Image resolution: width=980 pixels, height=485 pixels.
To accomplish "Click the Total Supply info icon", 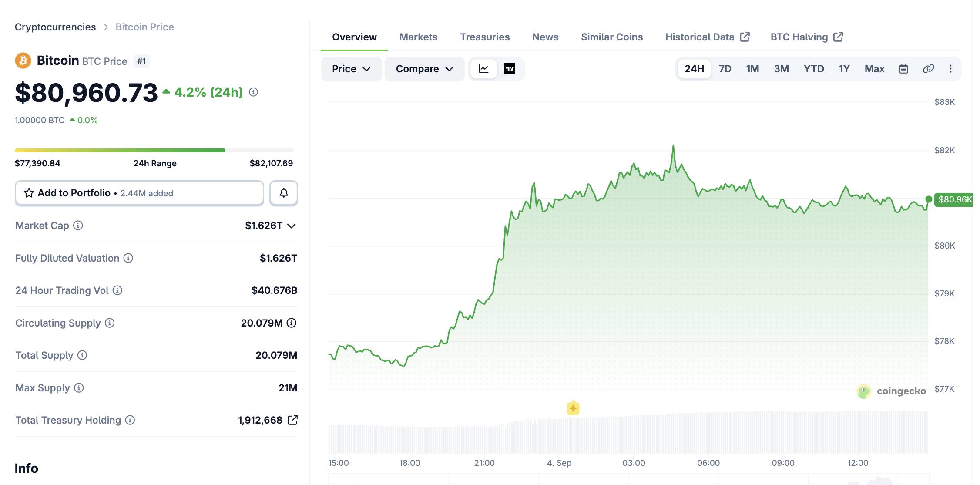I will click(x=82, y=355).
